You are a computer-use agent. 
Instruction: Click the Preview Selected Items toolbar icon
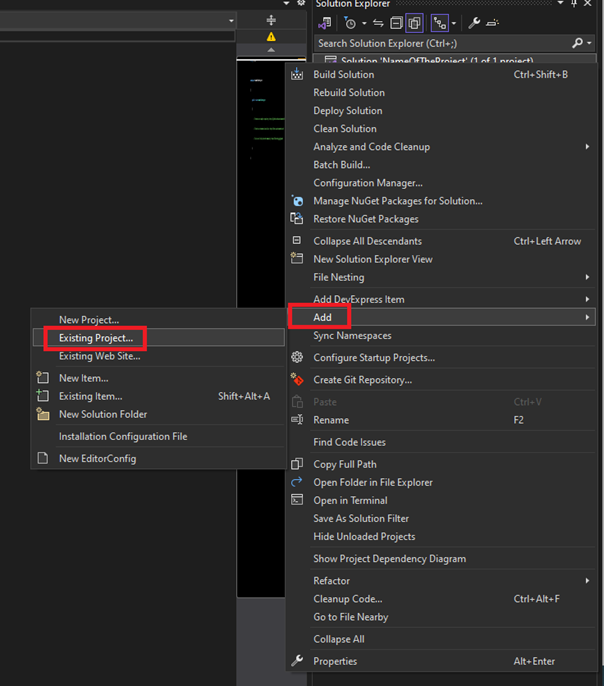coord(492,23)
